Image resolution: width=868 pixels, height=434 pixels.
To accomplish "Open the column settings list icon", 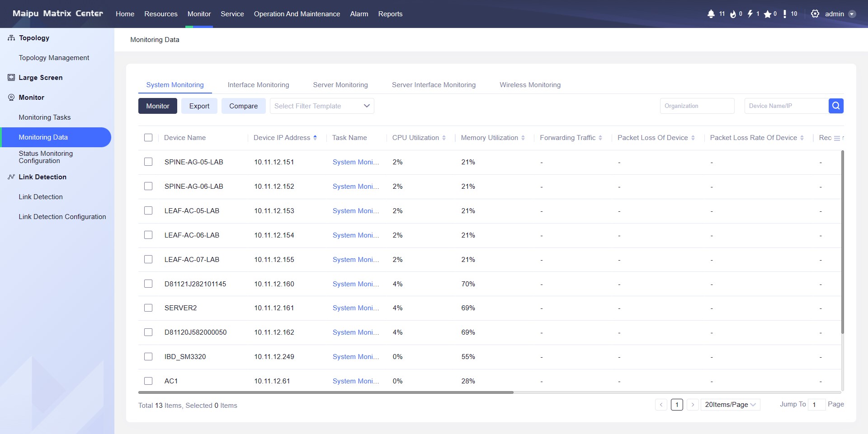I will 837,138.
